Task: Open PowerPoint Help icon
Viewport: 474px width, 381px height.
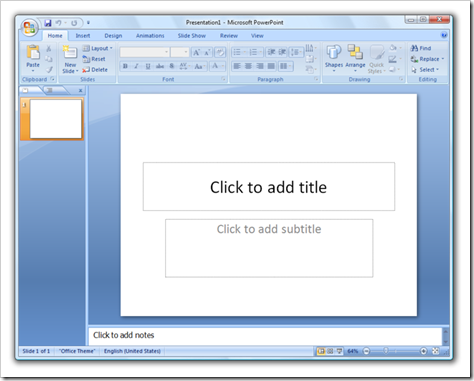Action: click(444, 35)
